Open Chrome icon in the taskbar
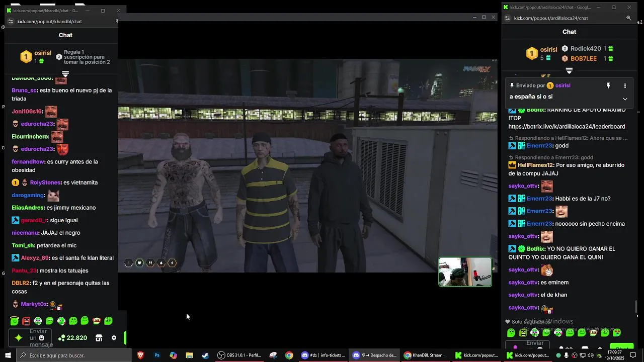 pos(289,355)
